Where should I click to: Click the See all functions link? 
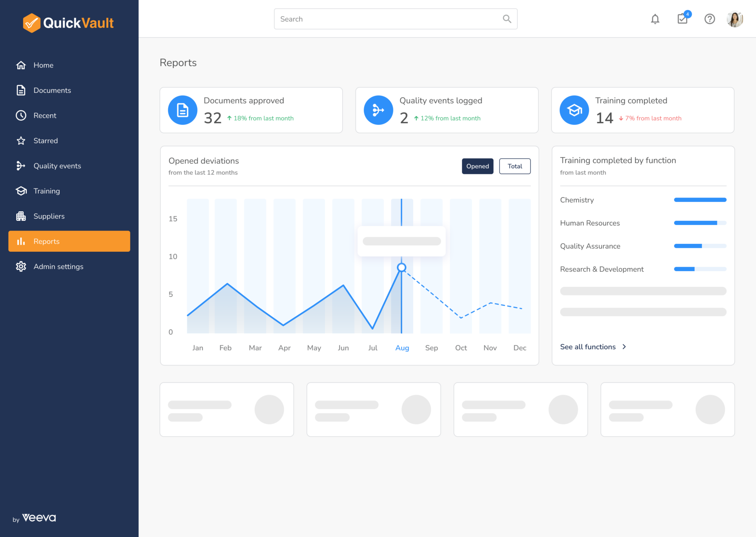587,347
